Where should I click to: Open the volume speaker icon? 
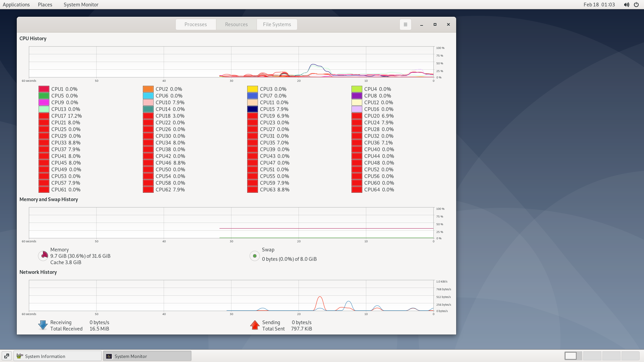coord(626,5)
